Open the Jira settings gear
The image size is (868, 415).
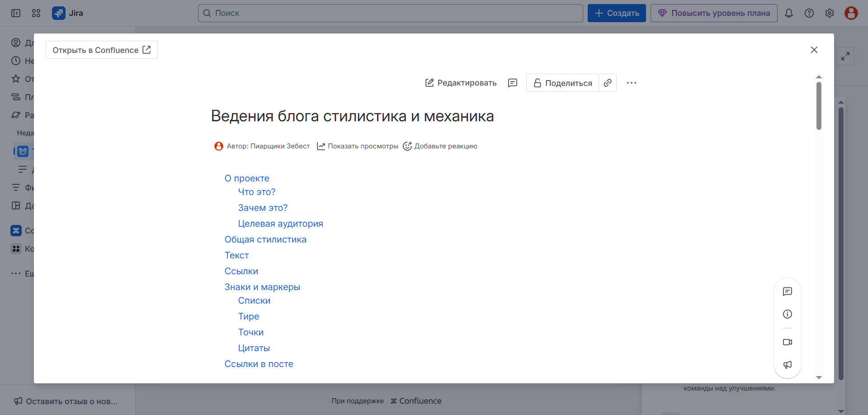tap(830, 13)
